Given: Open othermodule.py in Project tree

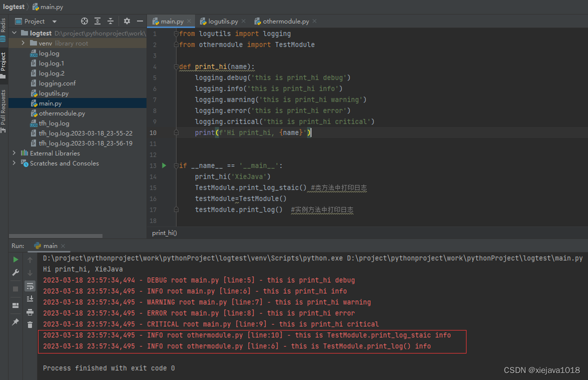Looking at the screenshot, I should (x=61, y=113).
